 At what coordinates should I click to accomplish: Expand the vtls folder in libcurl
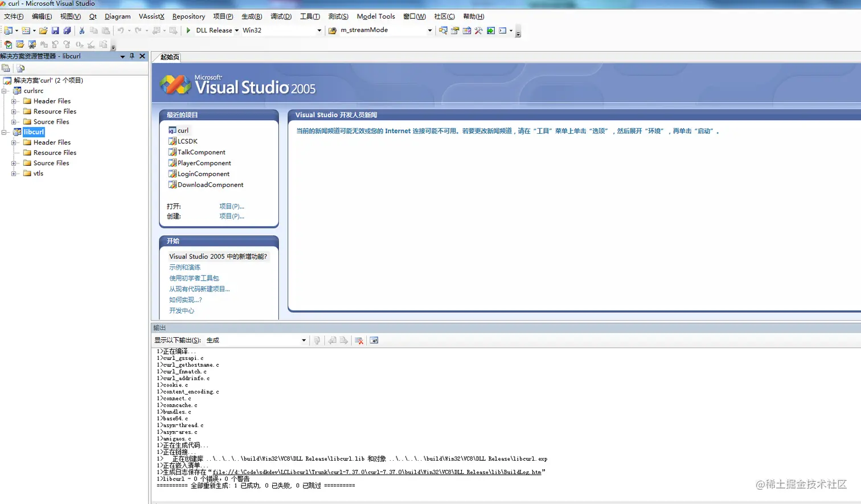pyautogui.click(x=14, y=174)
